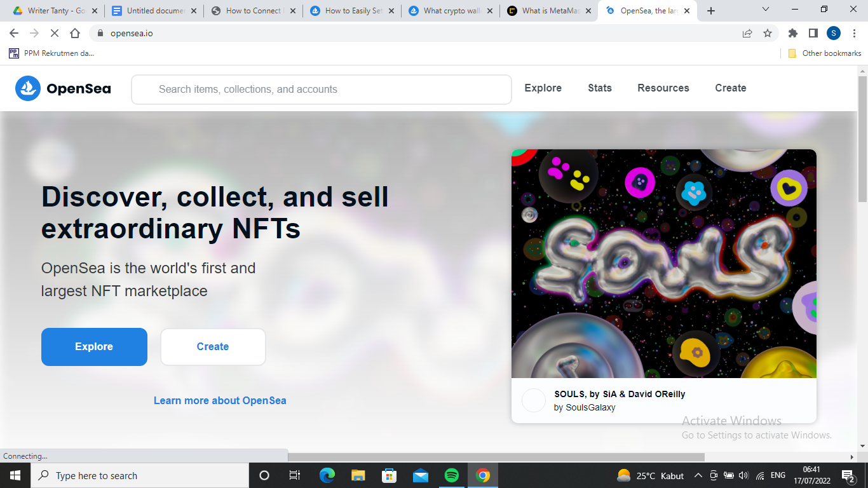View site information padlock icon

coord(100,33)
